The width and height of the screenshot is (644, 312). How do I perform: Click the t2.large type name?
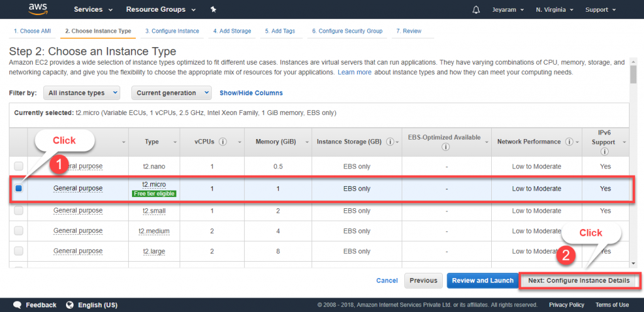point(154,251)
